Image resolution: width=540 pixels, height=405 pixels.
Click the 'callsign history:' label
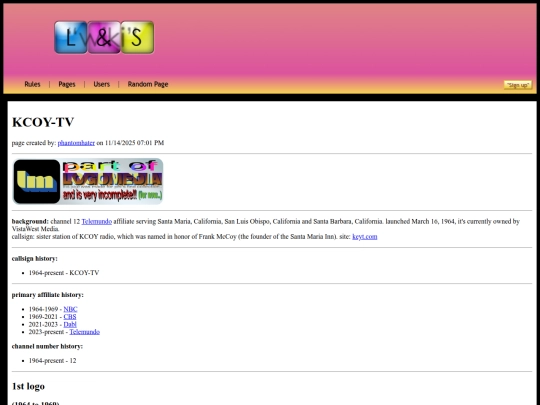[x=34, y=259]
